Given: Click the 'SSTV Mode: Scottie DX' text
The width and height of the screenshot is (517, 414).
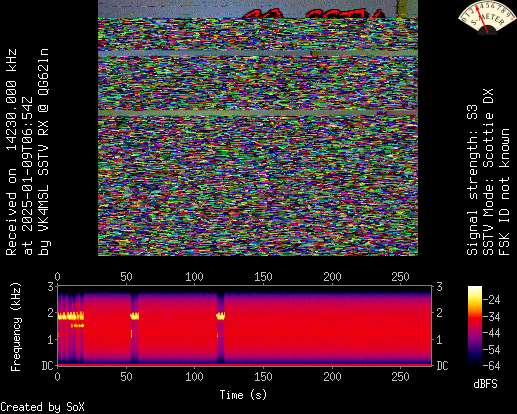Looking at the screenshot, I should coord(488,172).
